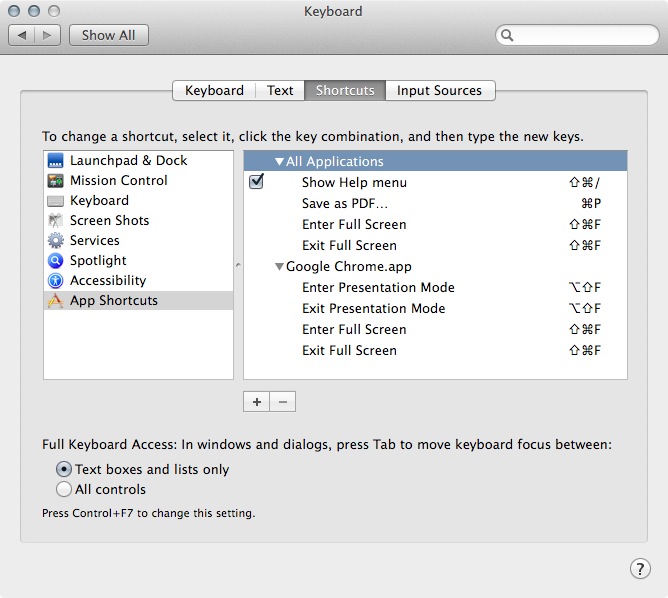Collapse the All Applications disclosure triangle
This screenshot has width=668, height=598.
(x=279, y=161)
